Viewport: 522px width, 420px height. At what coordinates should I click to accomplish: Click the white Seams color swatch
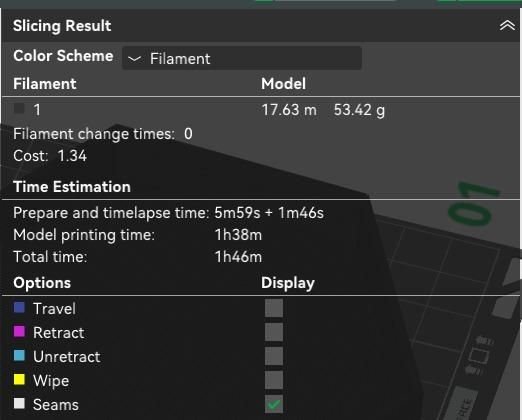tap(19, 403)
